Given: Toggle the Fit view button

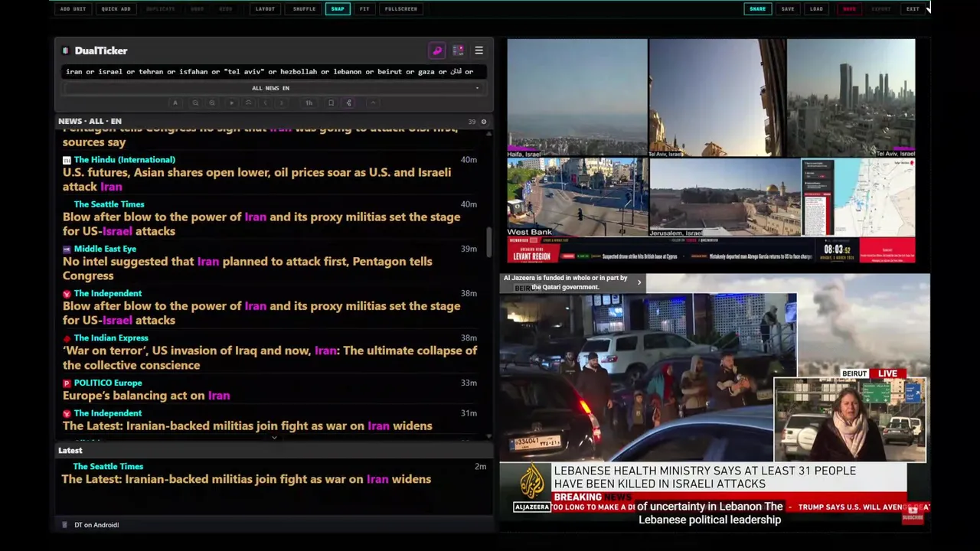Looking at the screenshot, I should pyautogui.click(x=364, y=9).
